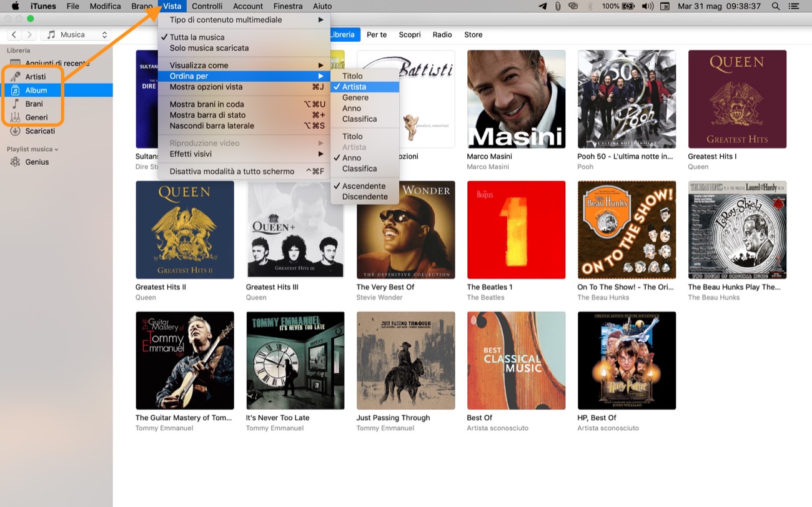Image resolution: width=812 pixels, height=507 pixels.
Task: Go back with the left arrow
Action: point(14,35)
